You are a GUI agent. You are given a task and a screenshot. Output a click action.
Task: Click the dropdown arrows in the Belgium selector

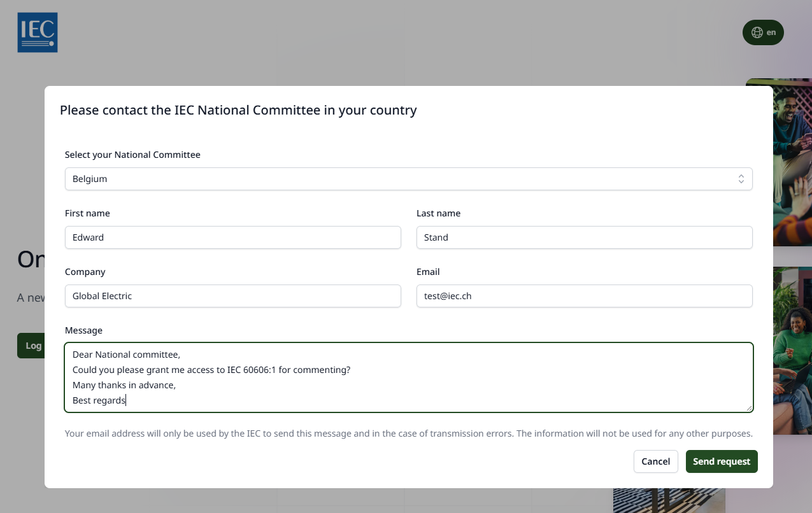click(741, 179)
